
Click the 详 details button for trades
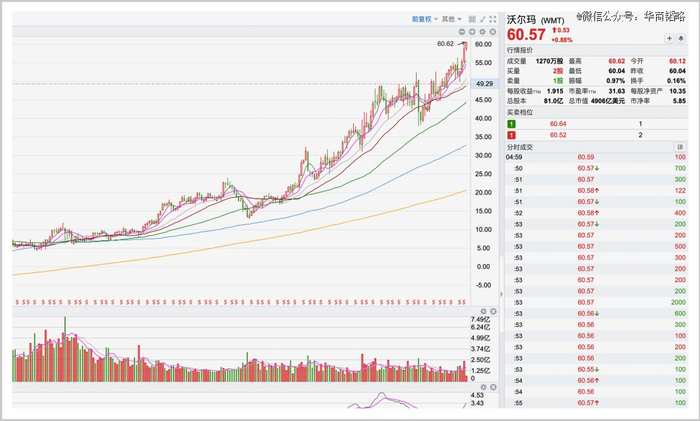point(680,147)
